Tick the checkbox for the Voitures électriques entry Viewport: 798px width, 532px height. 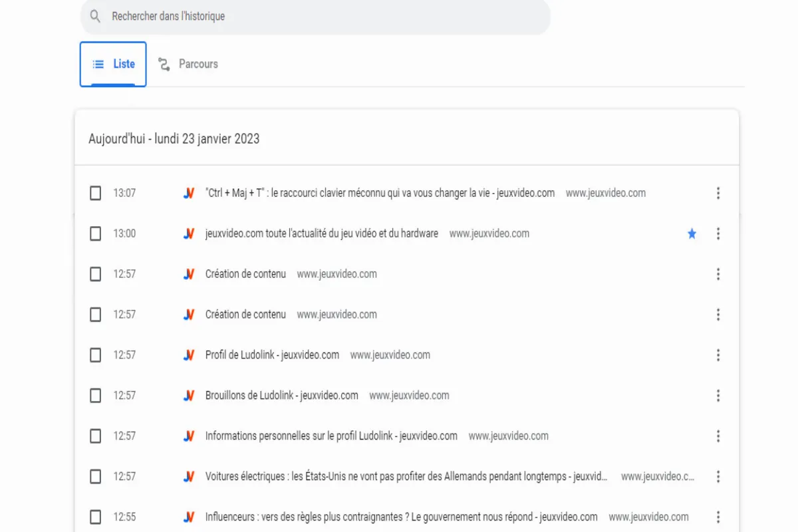coord(95,476)
